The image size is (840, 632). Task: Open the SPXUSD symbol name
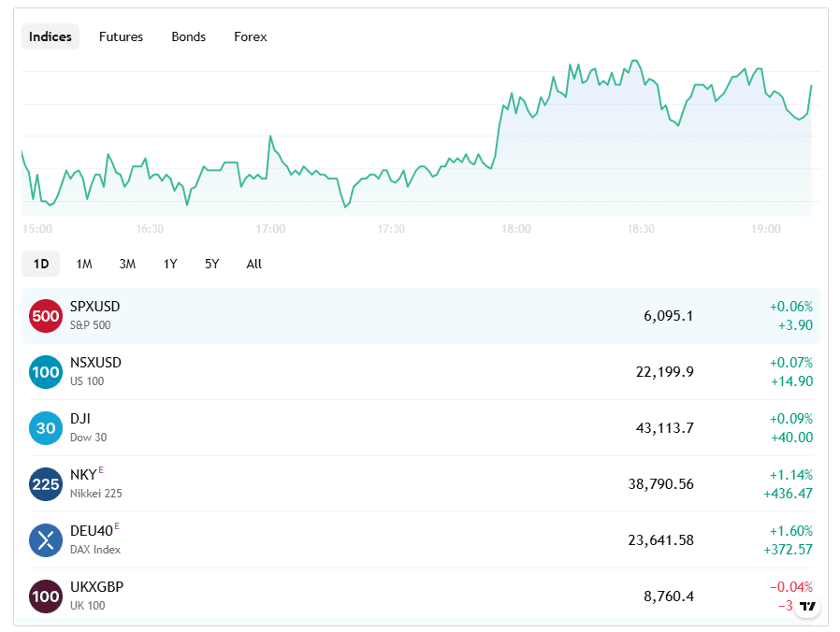94,307
